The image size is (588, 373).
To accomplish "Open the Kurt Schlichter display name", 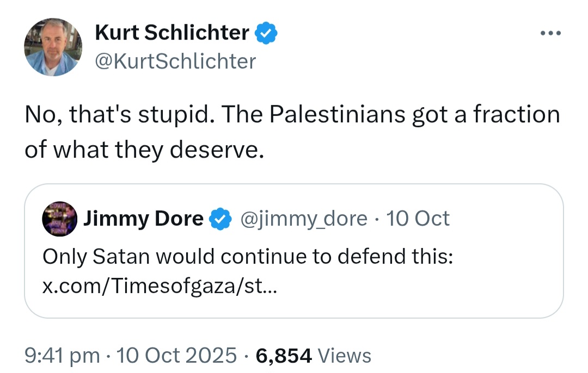I will click(x=172, y=34).
